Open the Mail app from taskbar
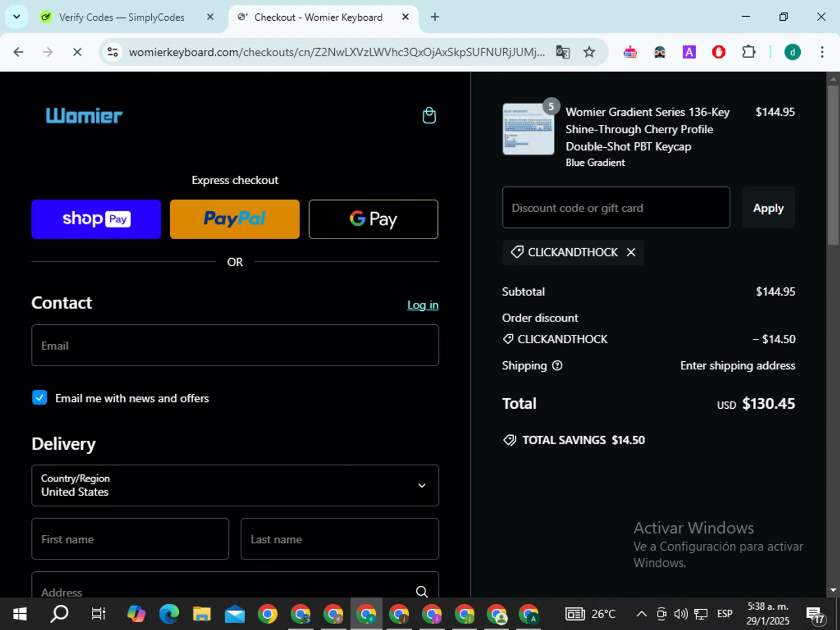Screen dimensions: 840x630 (x=235, y=614)
